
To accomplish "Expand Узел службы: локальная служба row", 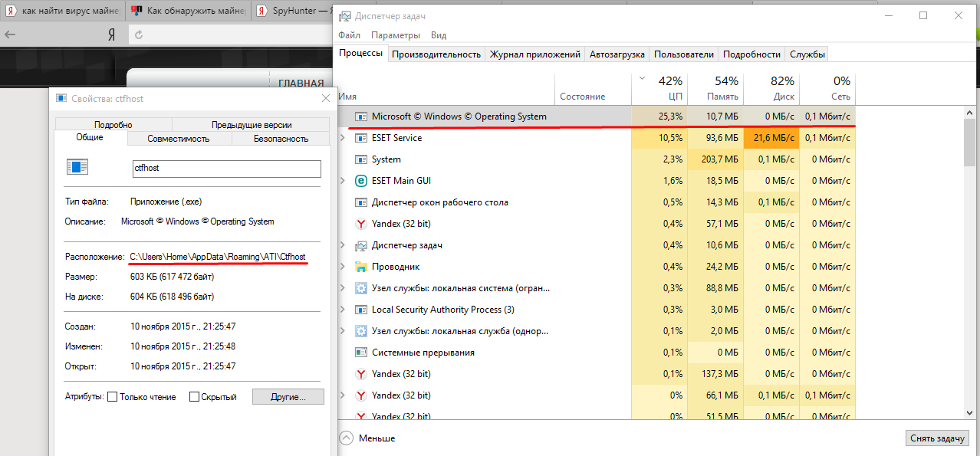I will [x=343, y=331].
